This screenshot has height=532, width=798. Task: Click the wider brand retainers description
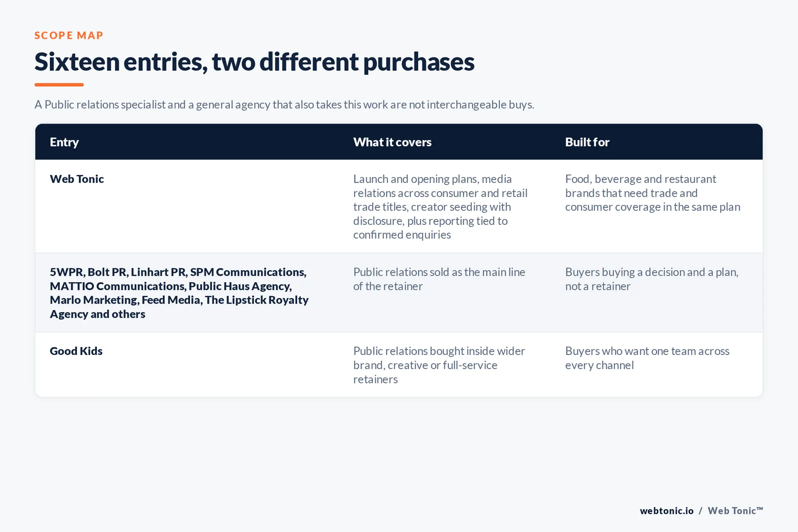pos(439,365)
